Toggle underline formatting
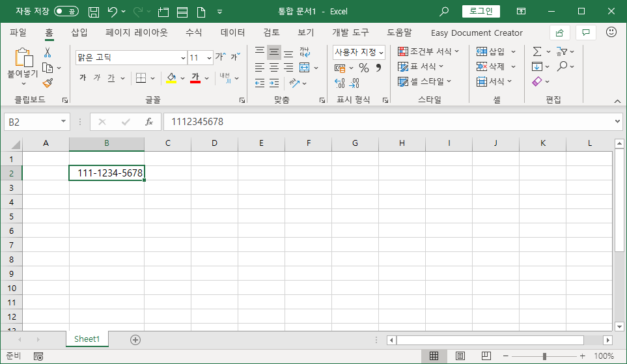627x364 pixels. [x=111, y=77]
